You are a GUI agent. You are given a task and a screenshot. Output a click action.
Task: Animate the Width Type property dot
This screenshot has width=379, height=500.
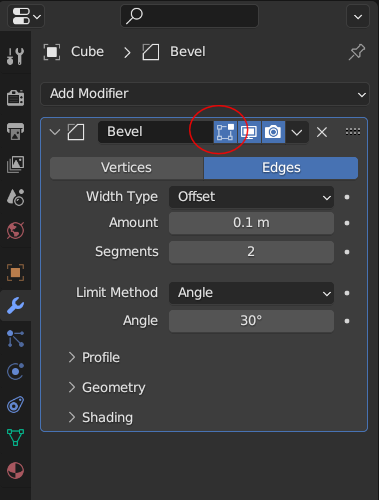[347, 197]
